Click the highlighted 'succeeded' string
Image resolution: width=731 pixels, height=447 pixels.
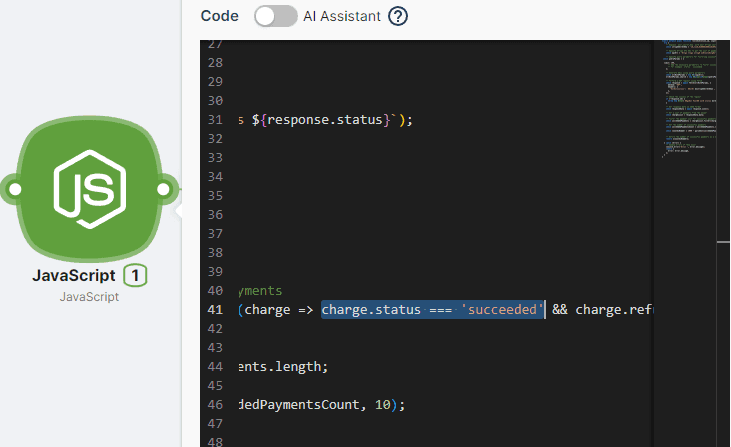pos(500,309)
